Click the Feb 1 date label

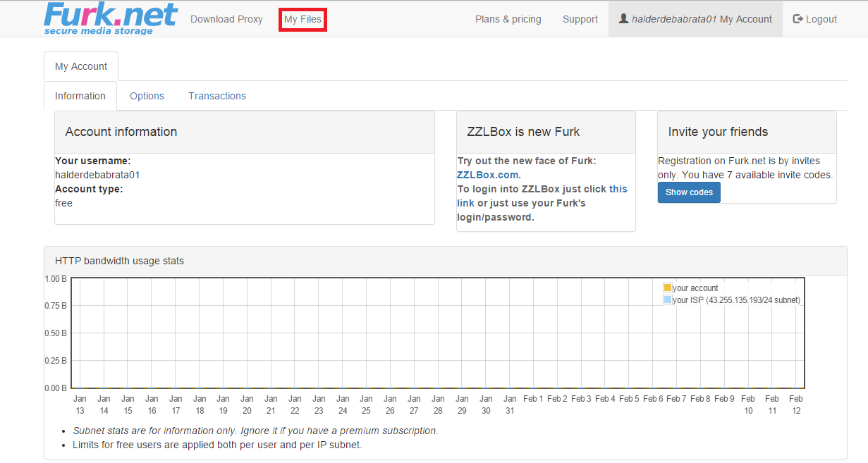coord(533,399)
